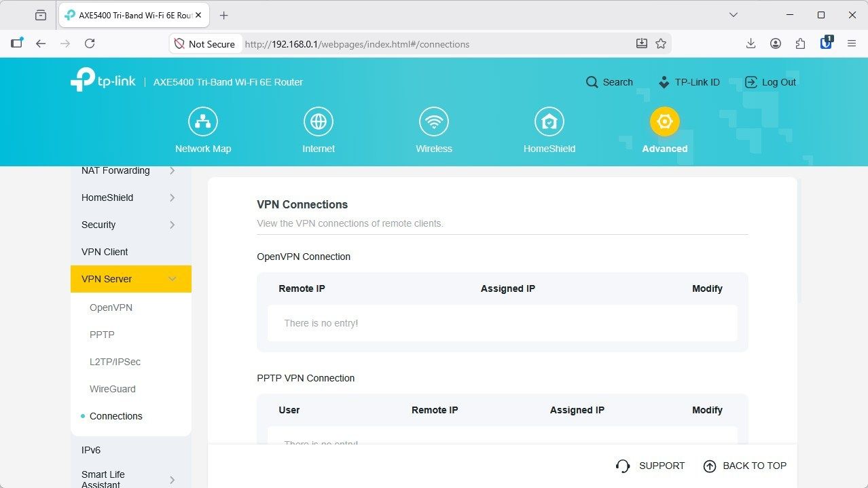Open the browser extensions puzzle icon
Viewport: 868px width, 488px height.
point(801,43)
